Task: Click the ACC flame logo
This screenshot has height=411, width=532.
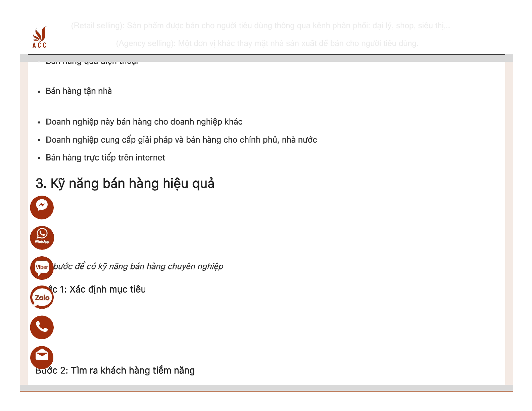Action: (39, 37)
